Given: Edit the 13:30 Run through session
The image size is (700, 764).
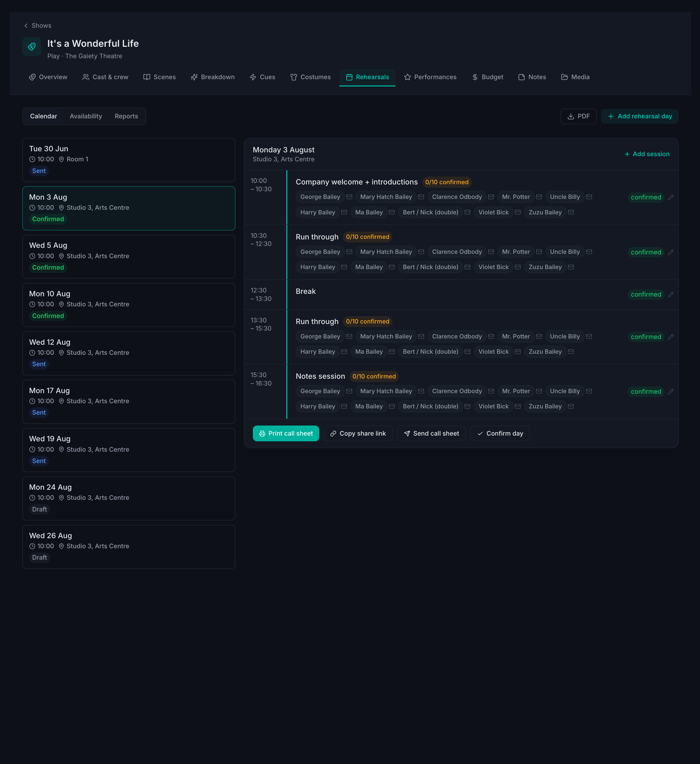Looking at the screenshot, I should pyautogui.click(x=670, y=337).
